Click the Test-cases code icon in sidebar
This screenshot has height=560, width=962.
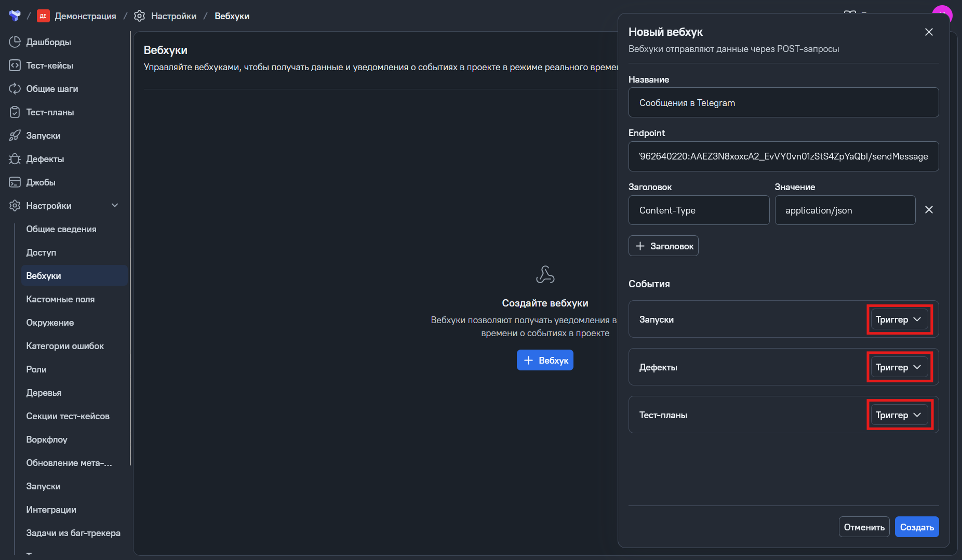pyautogui.click(x=15, y=65)
